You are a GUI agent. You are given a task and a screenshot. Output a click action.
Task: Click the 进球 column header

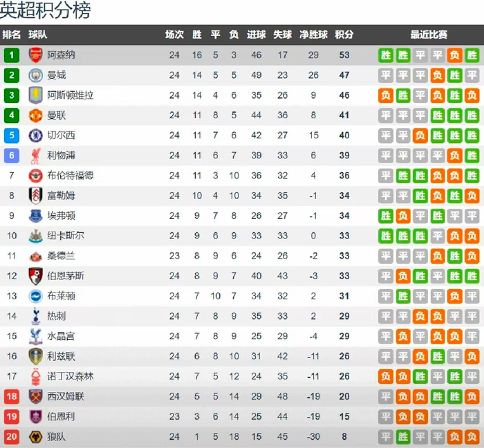coord(257,35)
